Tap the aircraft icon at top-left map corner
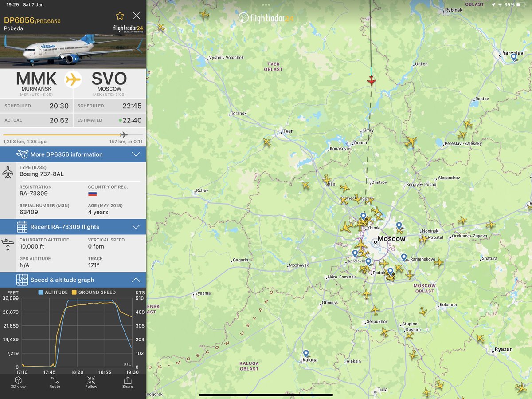 (160, 27)
